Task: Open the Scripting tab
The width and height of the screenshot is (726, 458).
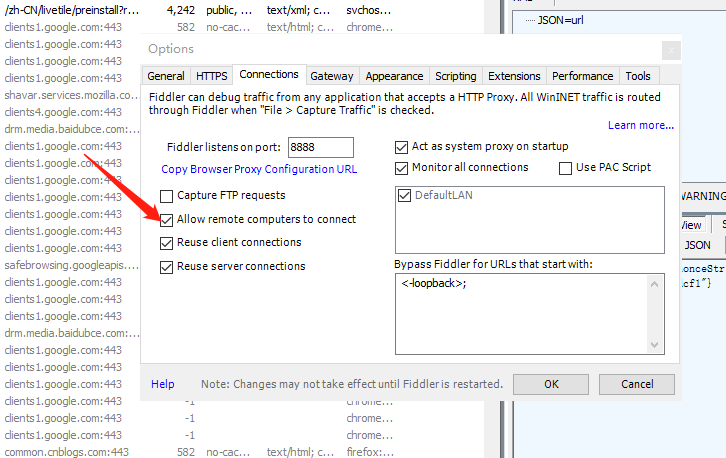Action: pyautogui.click(x=456, y=76)
